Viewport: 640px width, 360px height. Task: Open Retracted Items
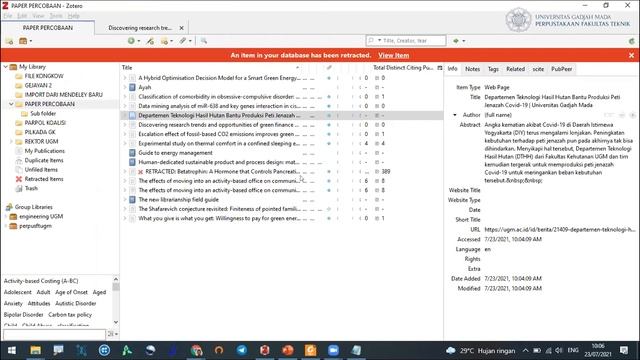coord(44,179)
